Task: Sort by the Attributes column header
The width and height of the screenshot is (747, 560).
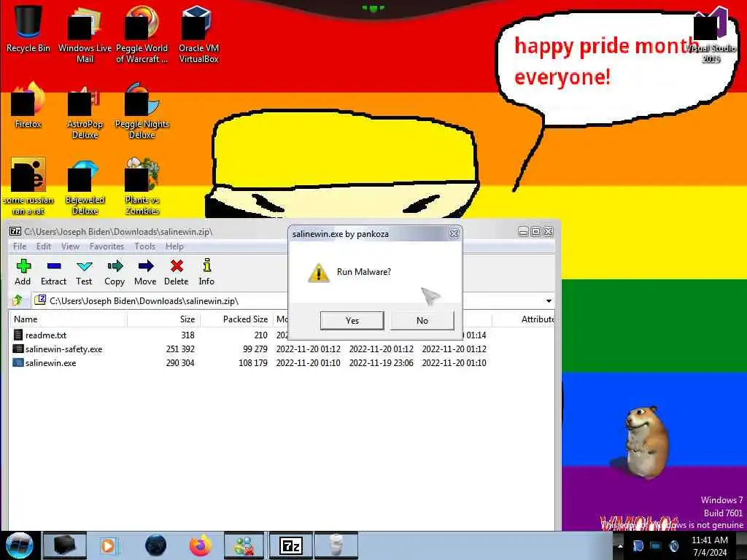Action: pyautogui.click(x=523, y=319)
